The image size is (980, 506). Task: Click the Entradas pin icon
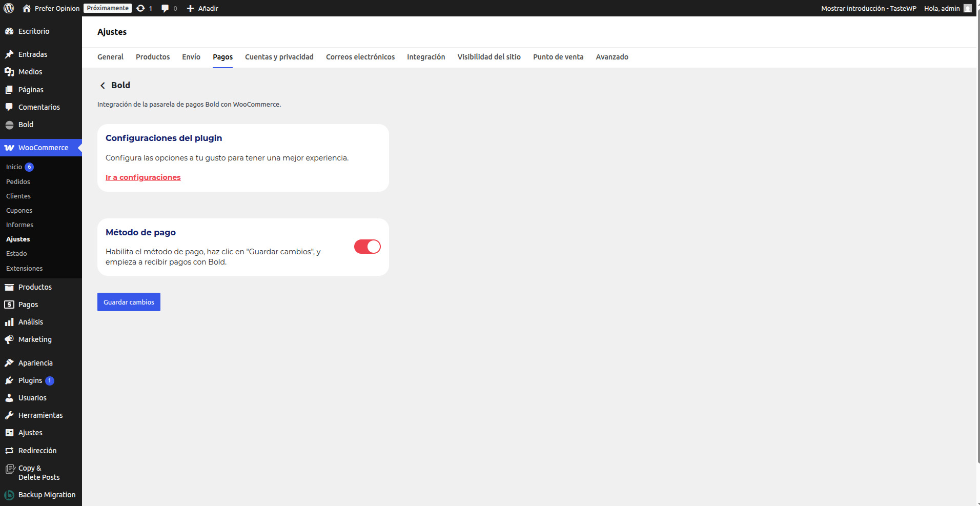(x=9, y=54)
